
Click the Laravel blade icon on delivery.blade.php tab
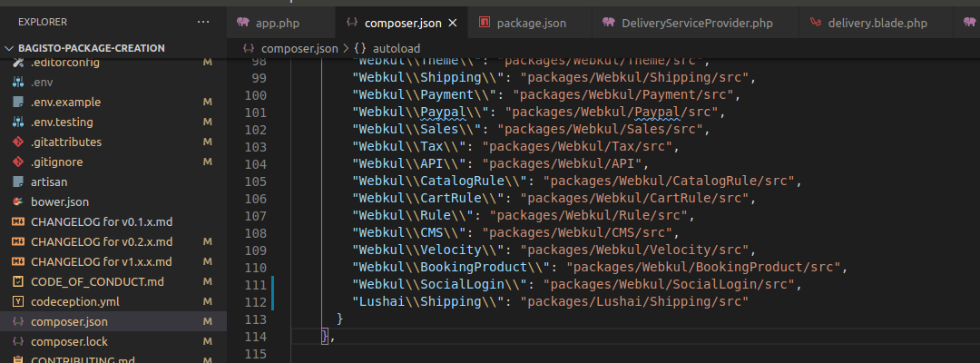(x=814, y=23)
